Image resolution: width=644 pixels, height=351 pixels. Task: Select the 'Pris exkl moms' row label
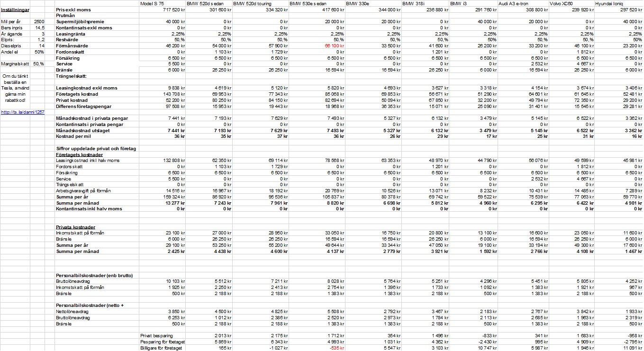73,10
